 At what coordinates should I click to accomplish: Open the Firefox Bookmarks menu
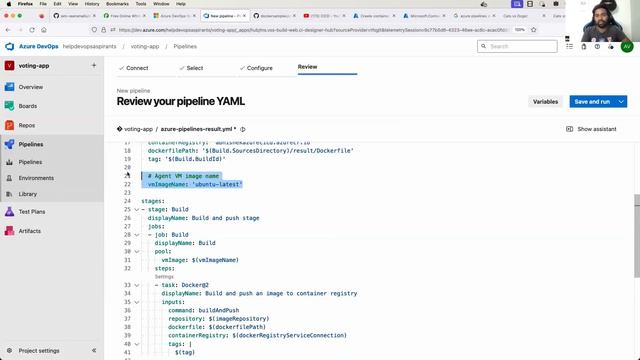click(117, 4)
